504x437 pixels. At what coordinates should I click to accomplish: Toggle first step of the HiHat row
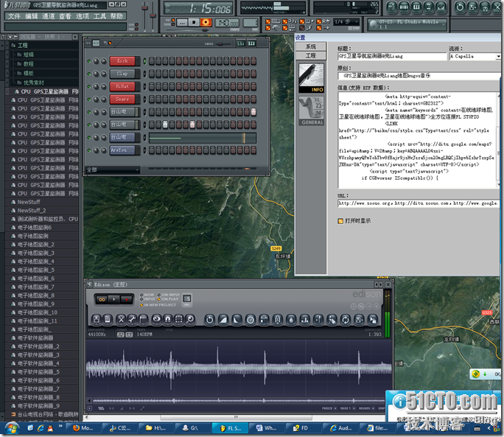coord(151,86)
